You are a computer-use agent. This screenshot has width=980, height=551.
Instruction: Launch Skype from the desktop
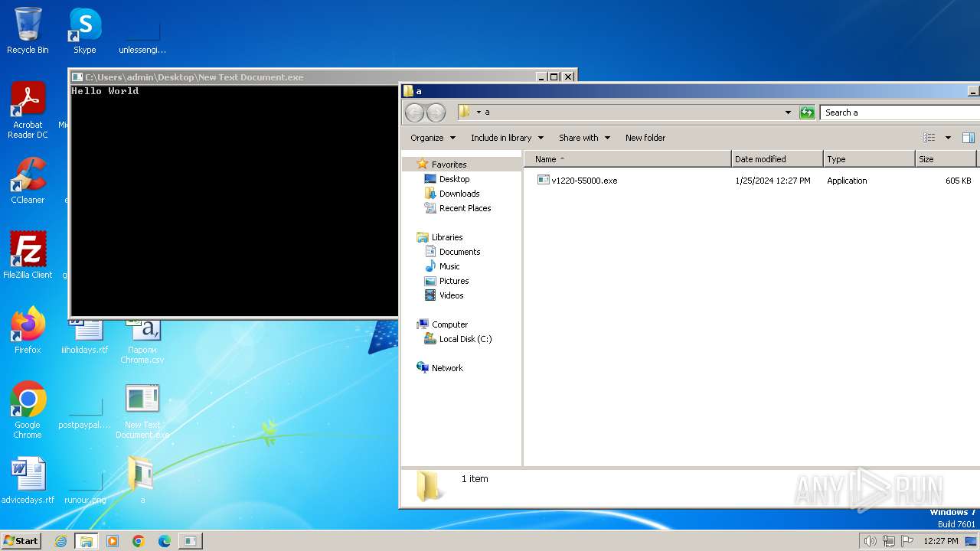tap(84, 31)
